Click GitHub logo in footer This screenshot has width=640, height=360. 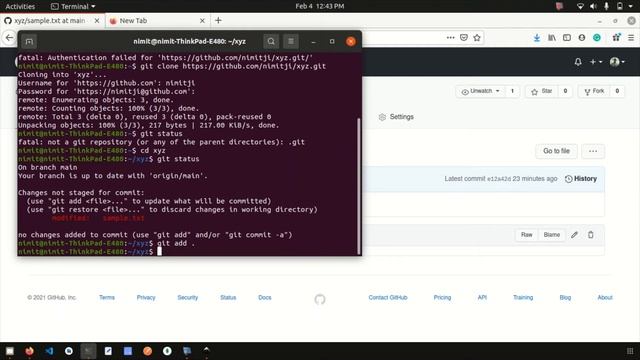[x=320, y=300]
